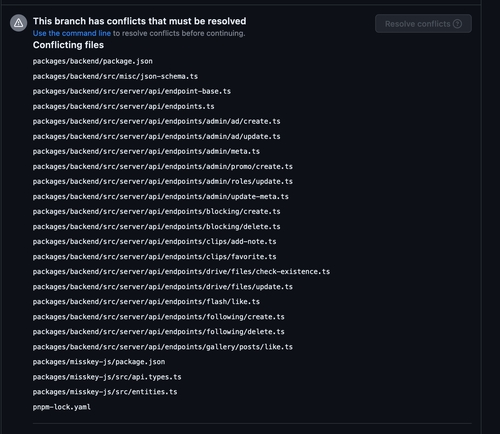Click the api/endpoints.ts file entry

point(123,106)
